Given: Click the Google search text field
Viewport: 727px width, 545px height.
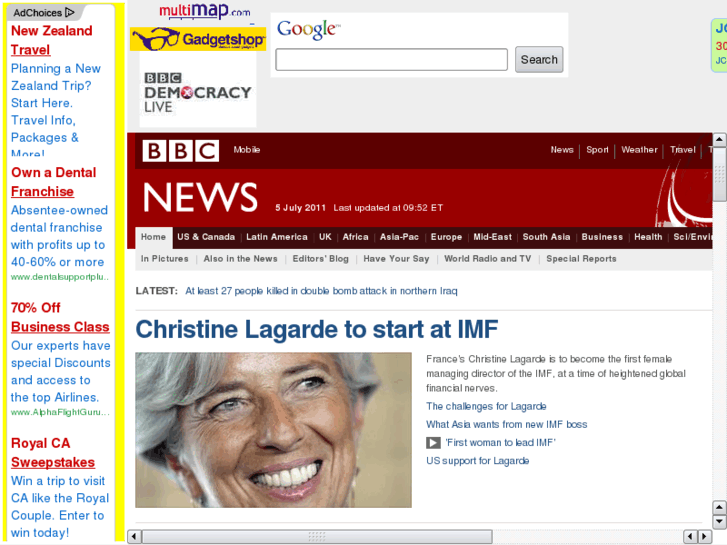Looking at the screenshot, I should [x=391, y=59].
